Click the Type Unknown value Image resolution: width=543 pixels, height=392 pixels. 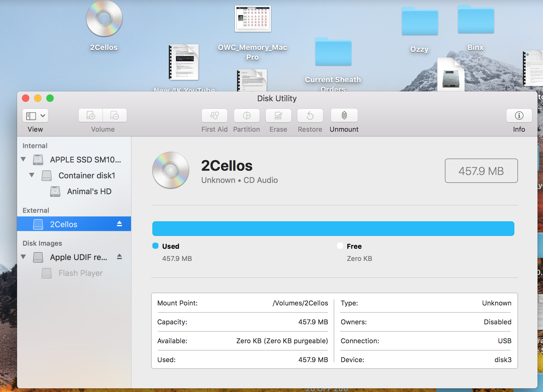pyautogui.click(x=497, y=303)
